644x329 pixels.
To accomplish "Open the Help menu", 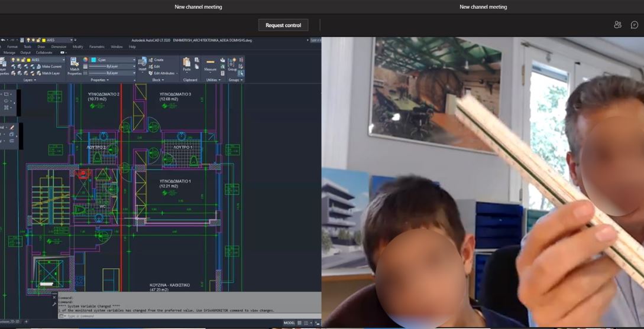I will tap(132, 47).
